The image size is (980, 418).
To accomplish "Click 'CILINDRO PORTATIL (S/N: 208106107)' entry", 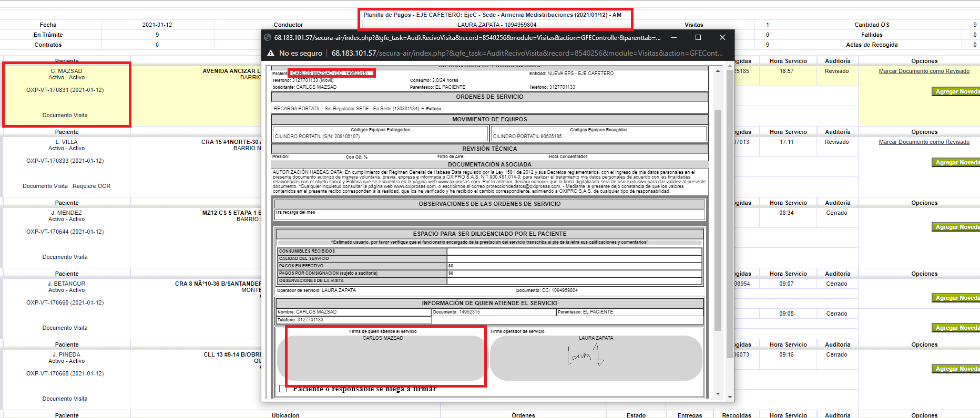I will [317, 137].
